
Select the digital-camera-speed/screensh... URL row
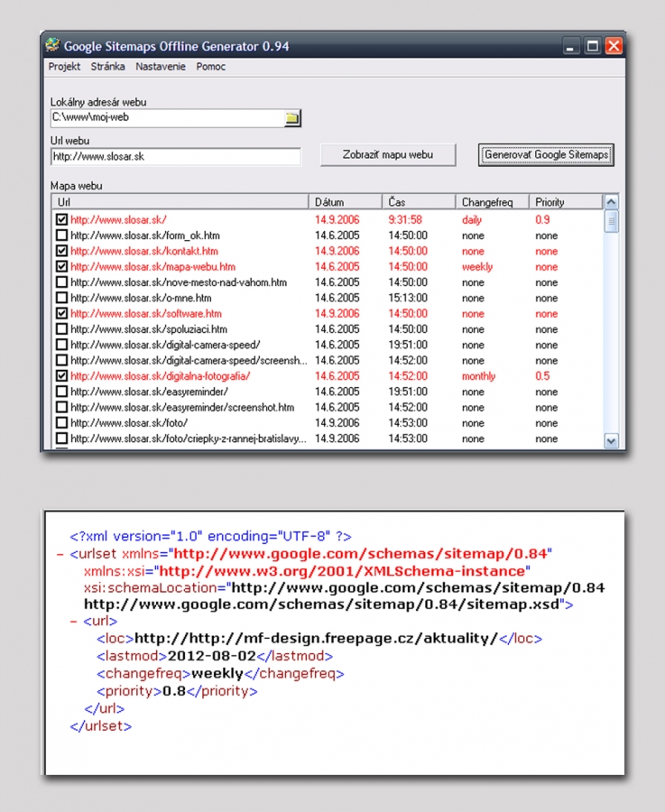coord(189,360)
